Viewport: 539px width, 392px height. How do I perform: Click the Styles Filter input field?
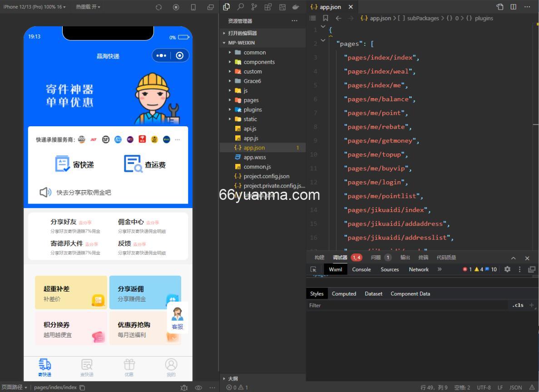click(406, 305)
